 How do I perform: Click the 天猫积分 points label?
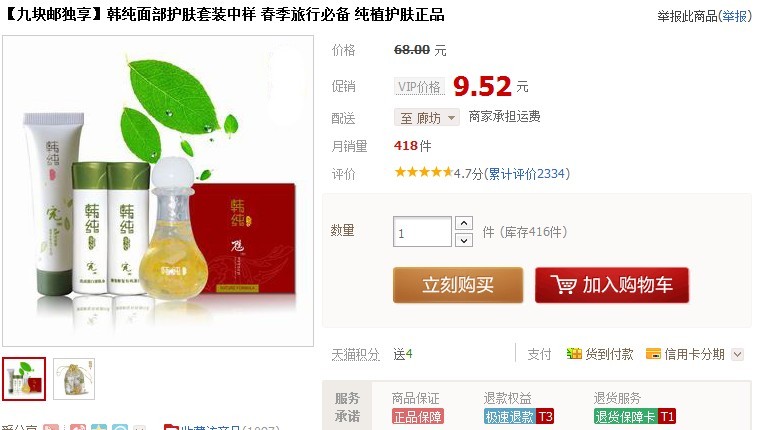point(355,354)
